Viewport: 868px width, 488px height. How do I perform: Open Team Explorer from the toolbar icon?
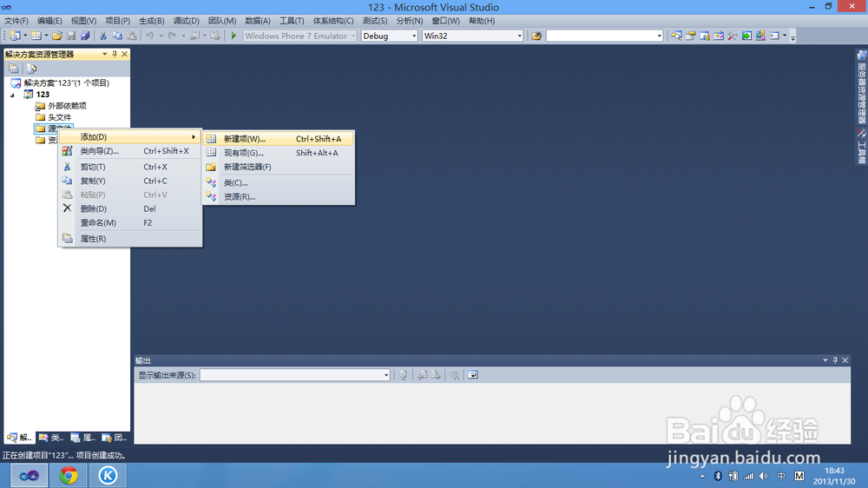(705, 36)
